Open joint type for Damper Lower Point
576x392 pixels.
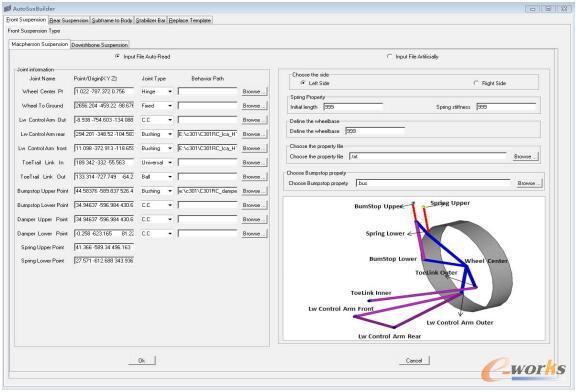point(170,234)
